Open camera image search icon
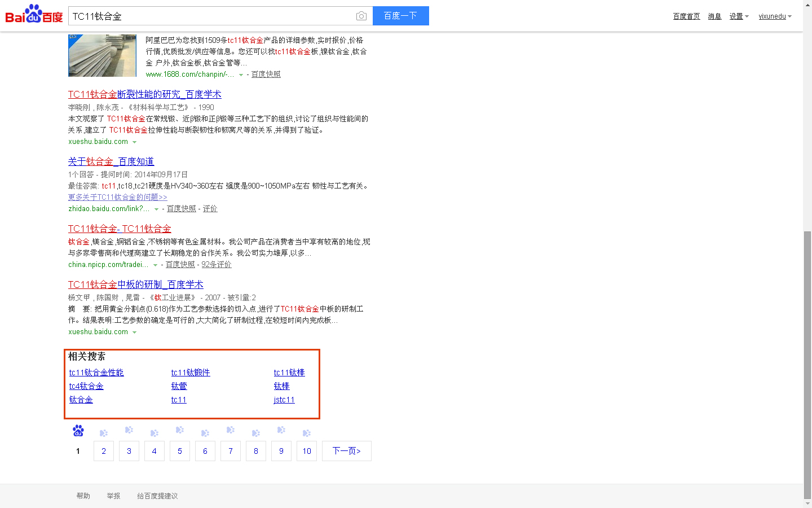The width and height of the screenshot is (812, 508). (x=361, y=16)
